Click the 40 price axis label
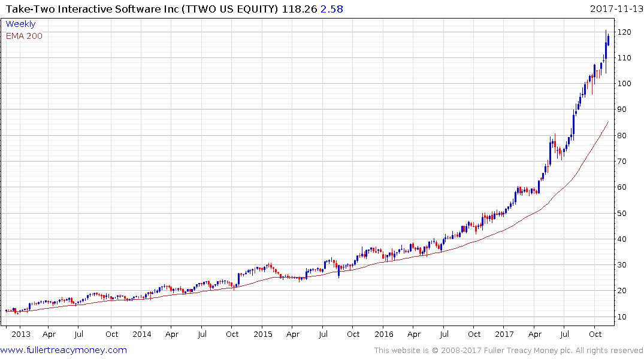 tap(622, 239)
